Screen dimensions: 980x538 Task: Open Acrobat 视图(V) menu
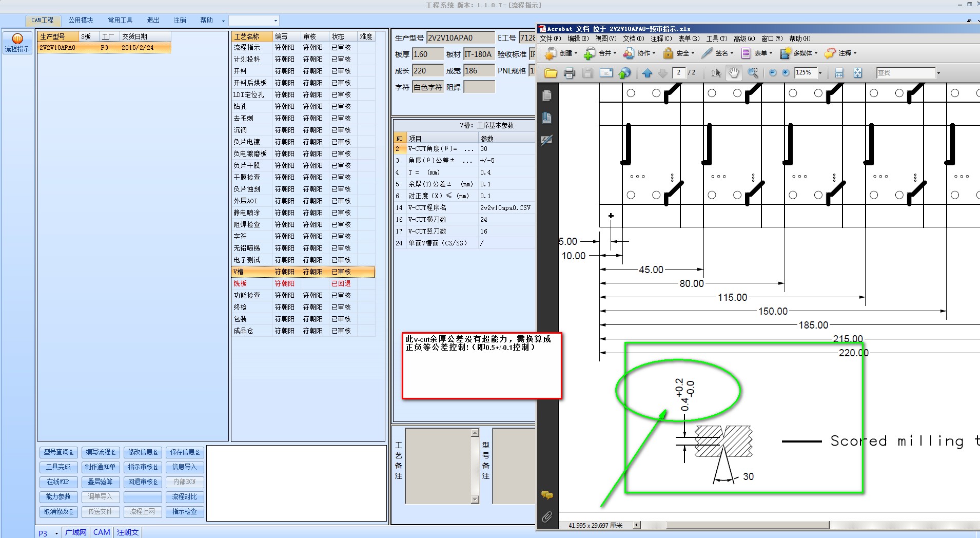pos(605,39)
